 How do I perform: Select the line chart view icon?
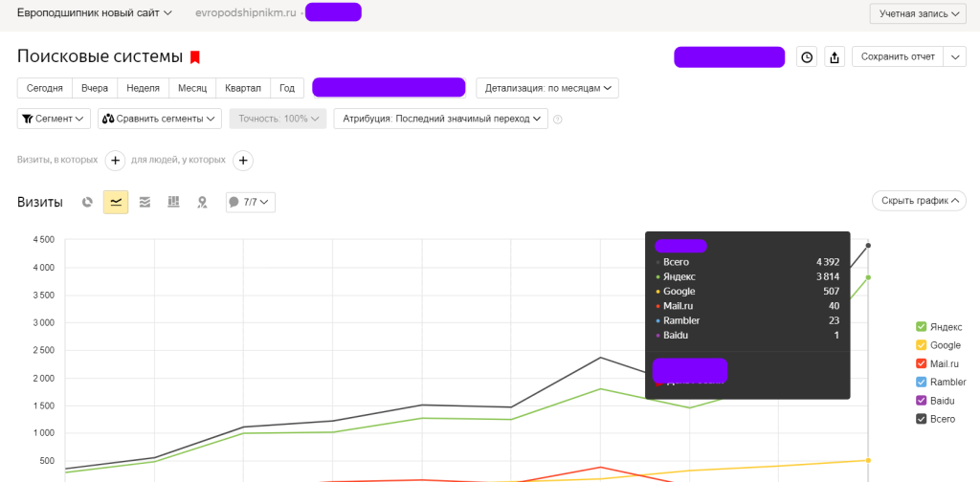click(116, 202)
